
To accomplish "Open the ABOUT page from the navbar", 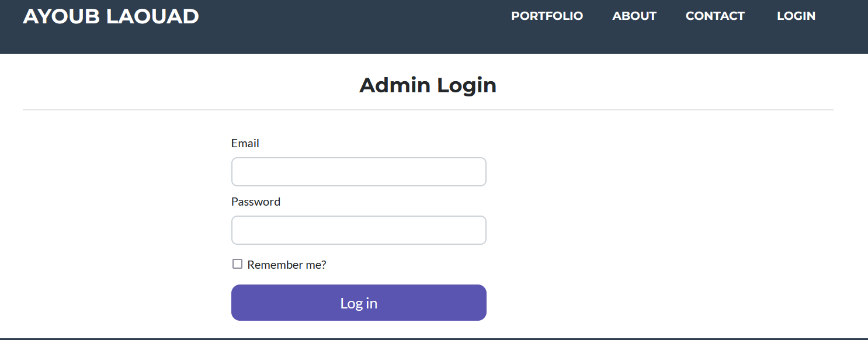I will (x=634, y=16).
